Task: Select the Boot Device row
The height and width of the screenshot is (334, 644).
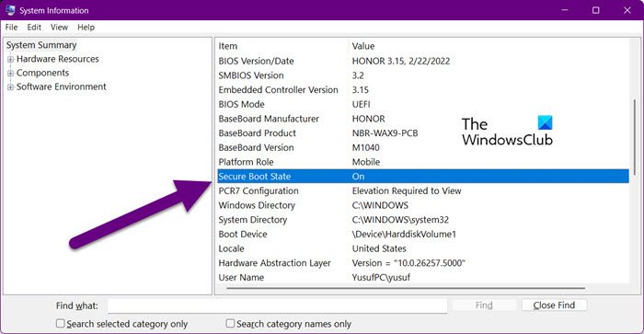Action: point(423,235)
